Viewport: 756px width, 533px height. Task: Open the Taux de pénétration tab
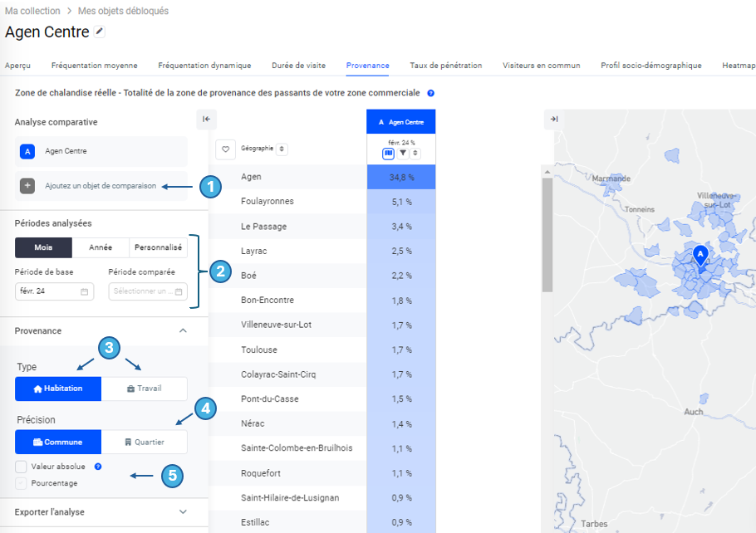coord(445,66)
